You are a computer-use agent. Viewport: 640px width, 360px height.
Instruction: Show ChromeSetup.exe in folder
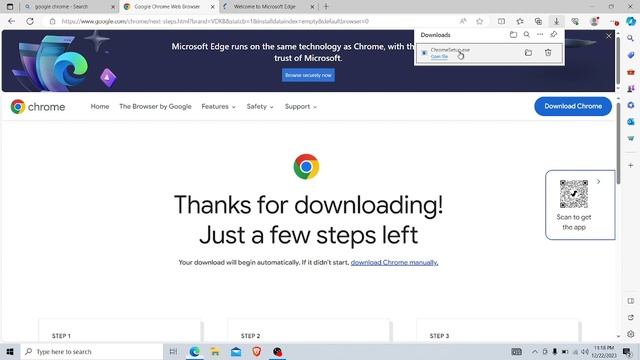click(528, 53)
